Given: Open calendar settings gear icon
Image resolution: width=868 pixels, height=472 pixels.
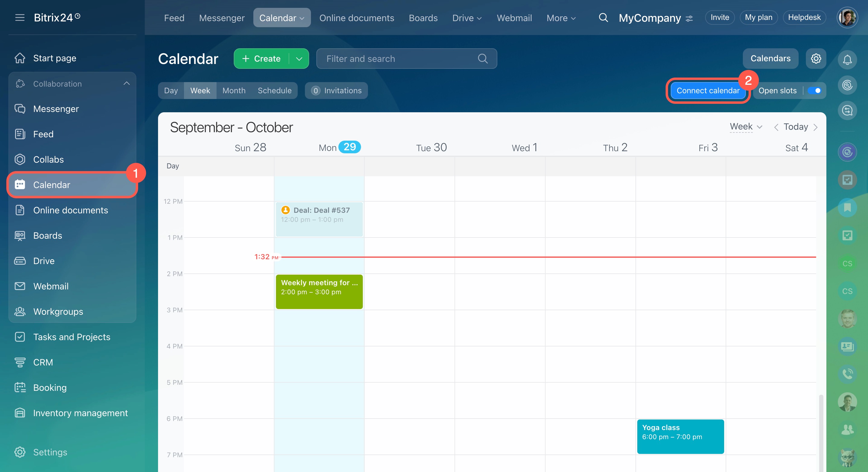Looking at the screenshot, I should pos(816,59).
